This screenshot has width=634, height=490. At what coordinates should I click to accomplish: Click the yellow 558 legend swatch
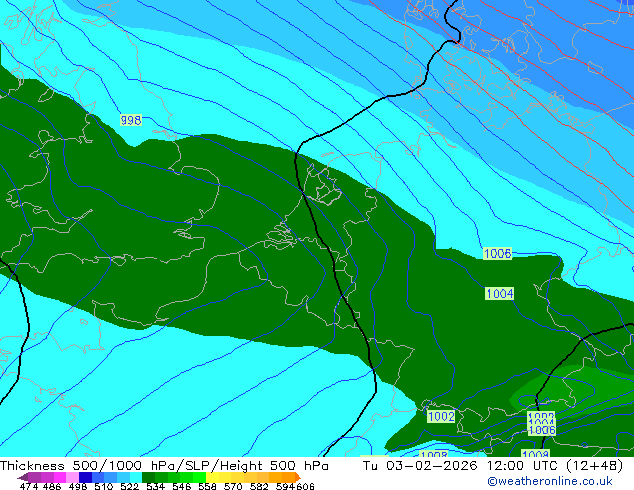pyautogui.click(x=212, y=477)
